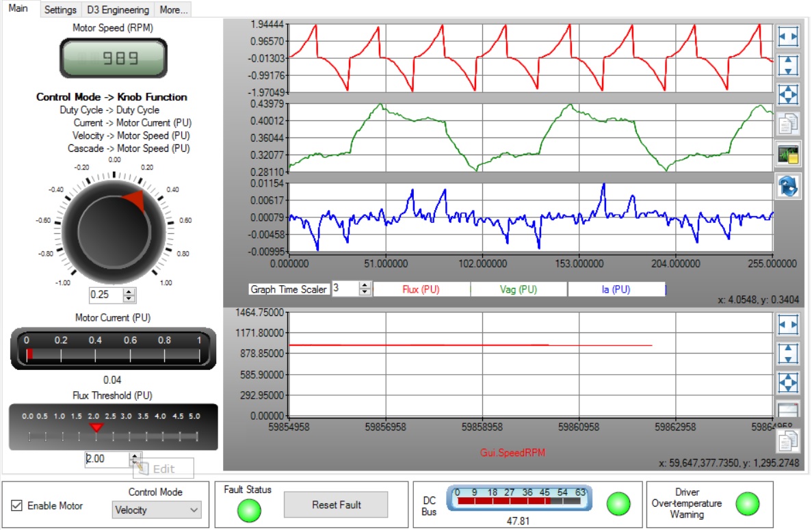Copy the top graph data with the documents icon
Image resolution: width=812 pixels, height=530 pixels.
[x=787, y=124]
